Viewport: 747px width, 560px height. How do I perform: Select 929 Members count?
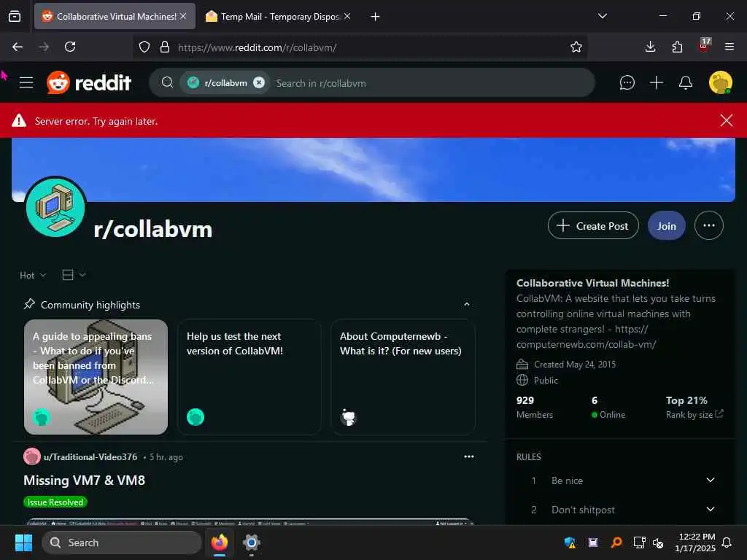pyautogui.click(x=535, y=407)
